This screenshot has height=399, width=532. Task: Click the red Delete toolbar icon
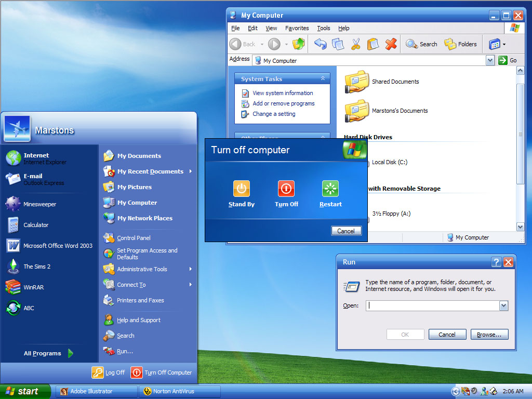(391, 44)
